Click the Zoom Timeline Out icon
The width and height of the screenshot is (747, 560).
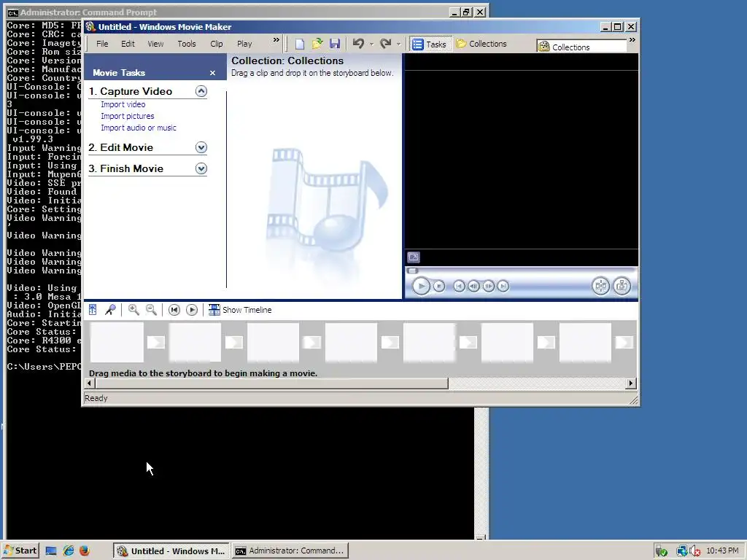coord(152,310)
